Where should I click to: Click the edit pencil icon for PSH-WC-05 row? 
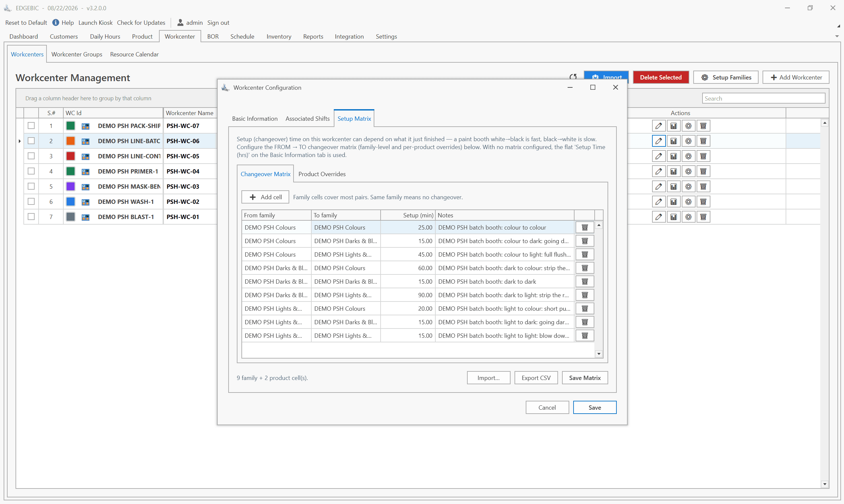[x=658, y=156]
